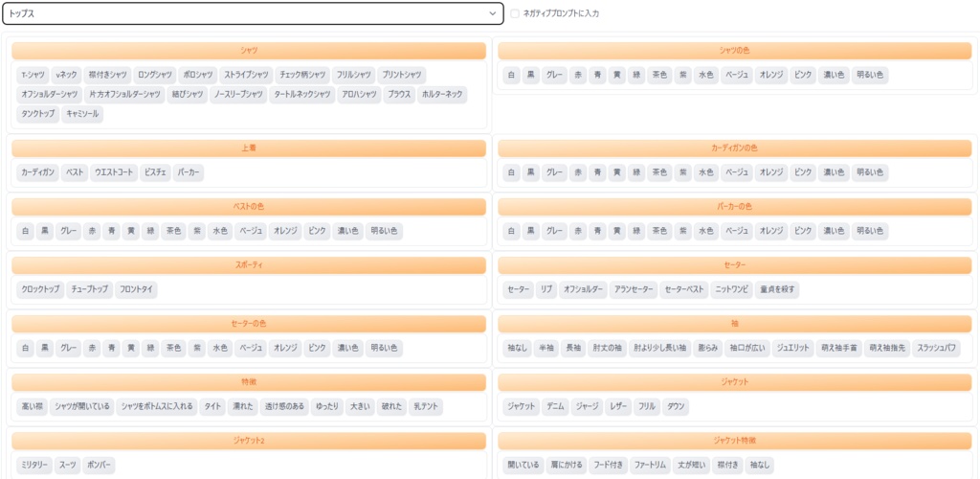Screen dimensions: 980x479
Task: Click the ジャケット特徴 section header
Action: 735,441
